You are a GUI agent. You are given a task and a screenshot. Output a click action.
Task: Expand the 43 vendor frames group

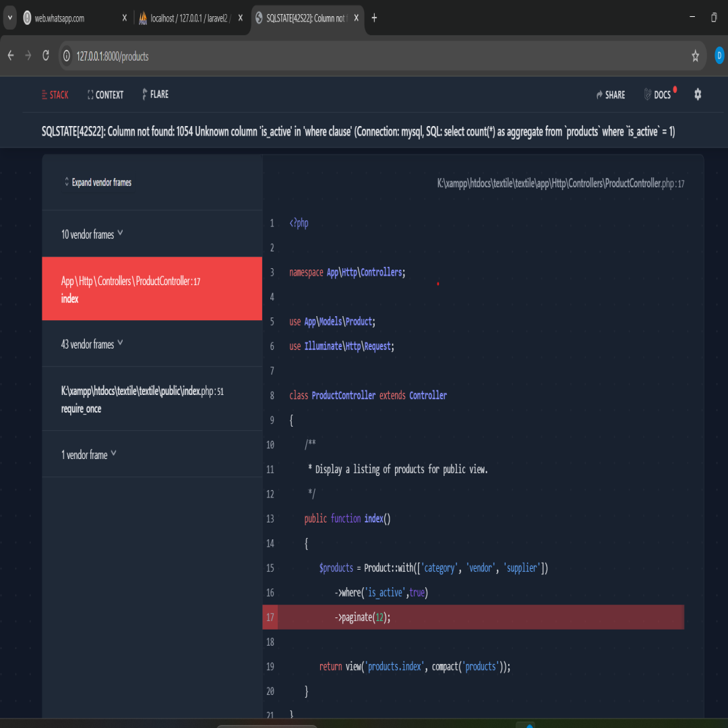click(92, 344)
